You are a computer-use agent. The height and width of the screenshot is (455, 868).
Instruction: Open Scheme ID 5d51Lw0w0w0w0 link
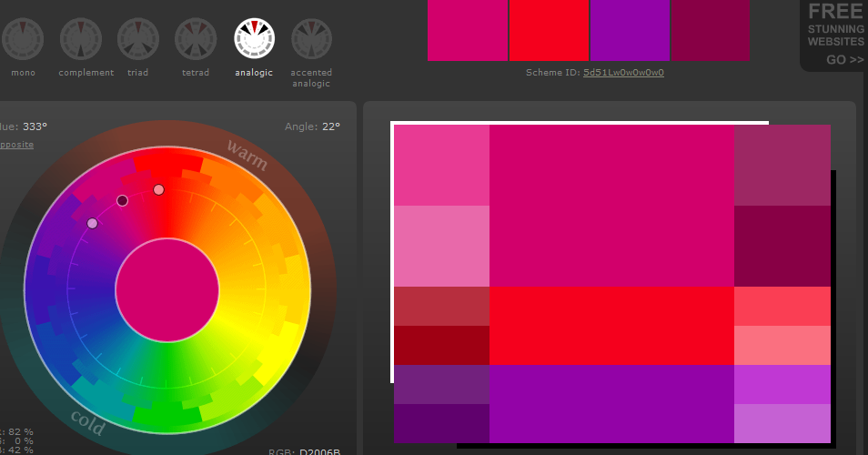click(623, 72)
